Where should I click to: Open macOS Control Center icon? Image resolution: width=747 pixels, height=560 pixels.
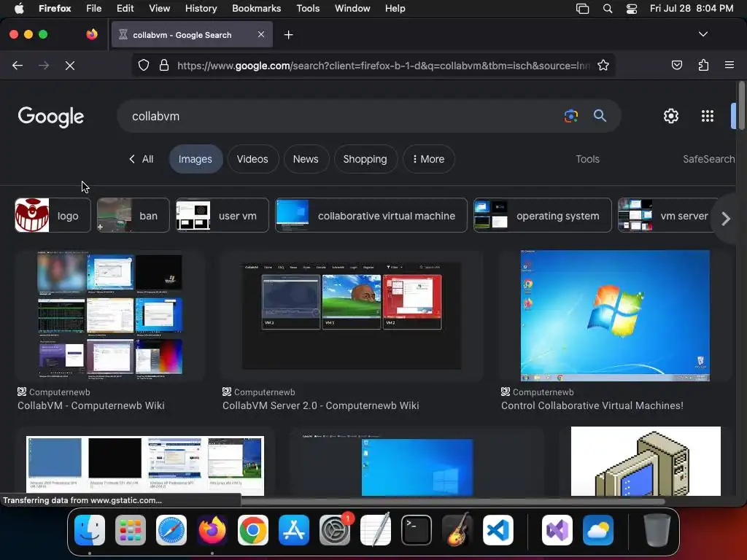632,9
